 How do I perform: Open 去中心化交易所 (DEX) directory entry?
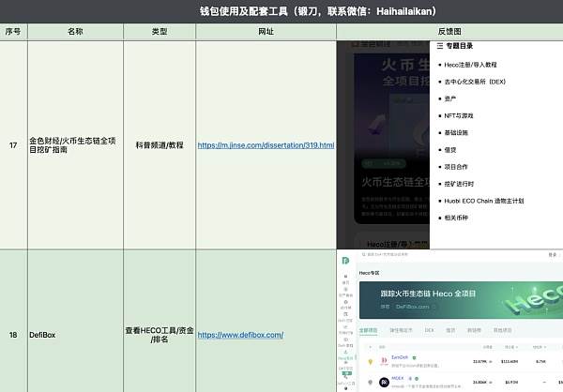(x=475, y=82)
